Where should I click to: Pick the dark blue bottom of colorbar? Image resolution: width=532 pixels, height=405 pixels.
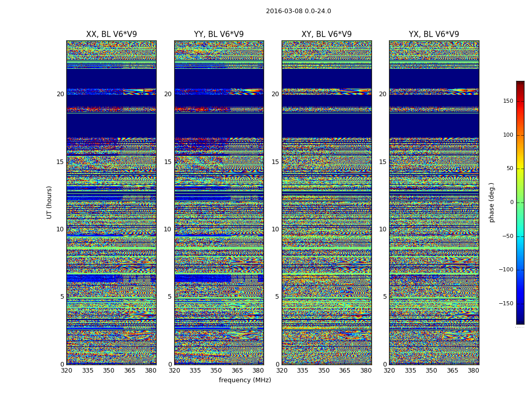point(520,321)
